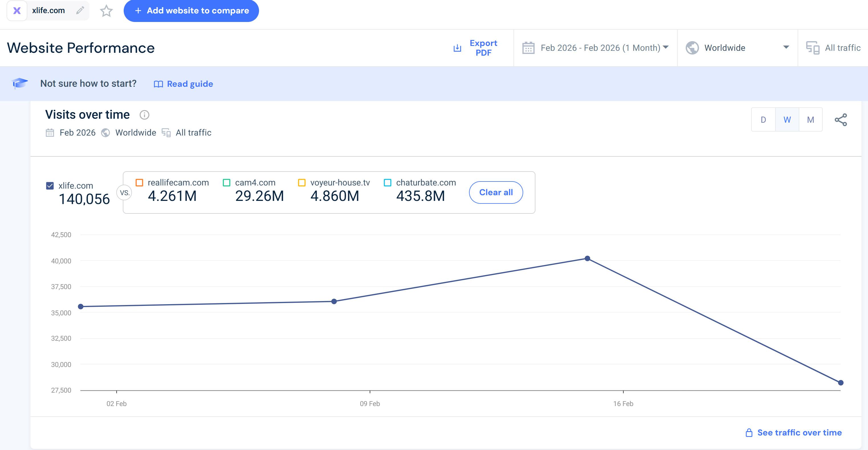Image resolution: width=868 pixels, height=450 pixels.
Task: Open the Visits over time info tooltip
Action: point(144,115)
